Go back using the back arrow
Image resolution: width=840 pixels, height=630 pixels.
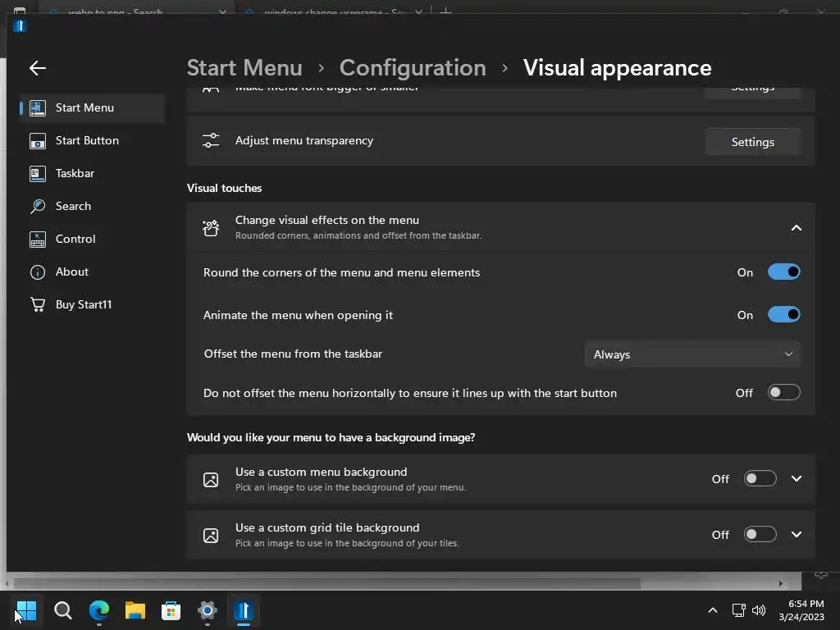click(38, 68)
